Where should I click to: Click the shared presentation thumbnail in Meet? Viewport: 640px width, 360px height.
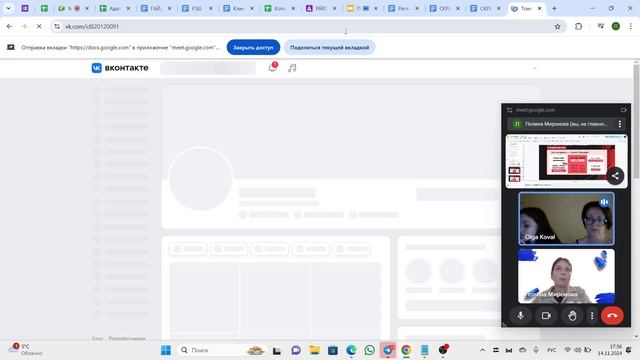566,161
